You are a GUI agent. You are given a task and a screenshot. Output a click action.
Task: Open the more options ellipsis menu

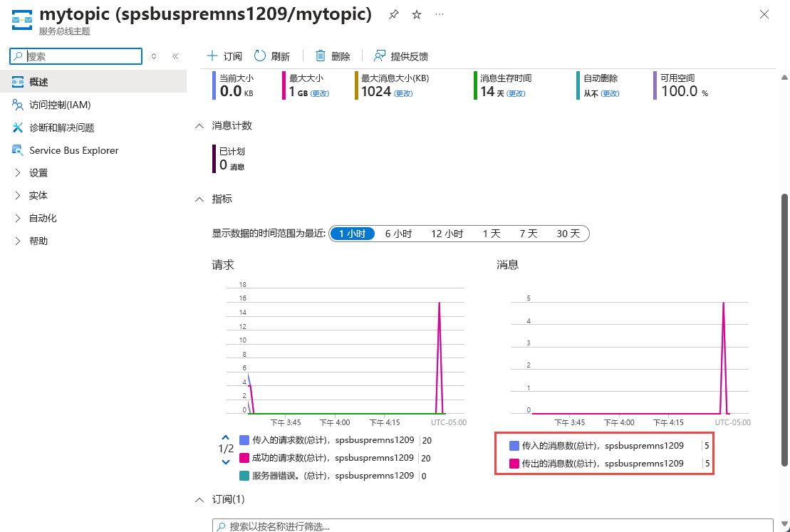click(x=440, y=15)
